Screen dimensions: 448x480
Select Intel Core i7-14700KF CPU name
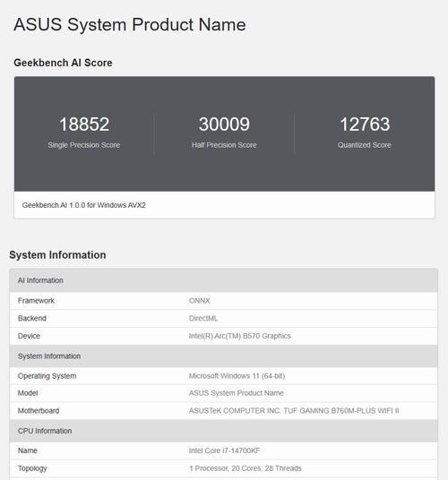click(224, 450)
